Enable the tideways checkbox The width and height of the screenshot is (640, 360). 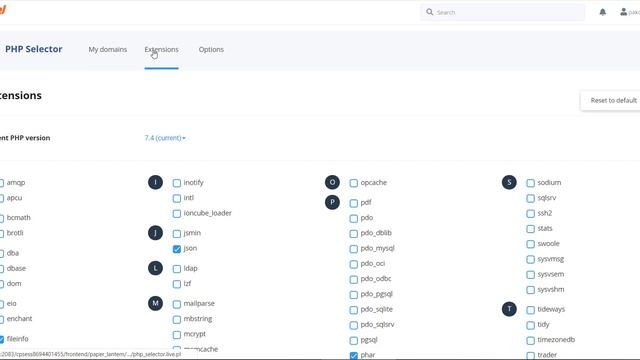530,310
